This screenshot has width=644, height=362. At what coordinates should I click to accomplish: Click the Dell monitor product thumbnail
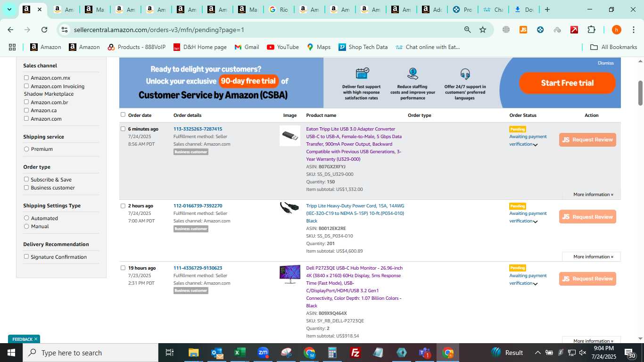[290, 274]
